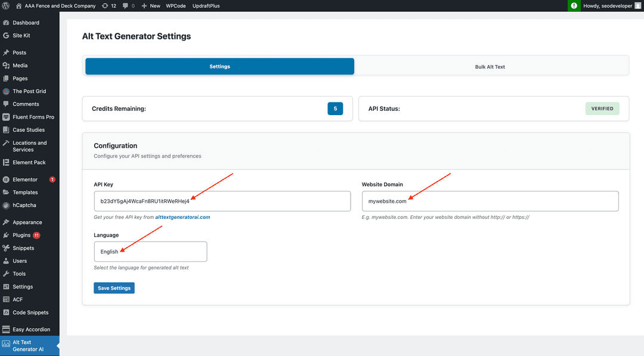644x356 pixels.
Task: Select the Settings tab
Action: (219, 66)
